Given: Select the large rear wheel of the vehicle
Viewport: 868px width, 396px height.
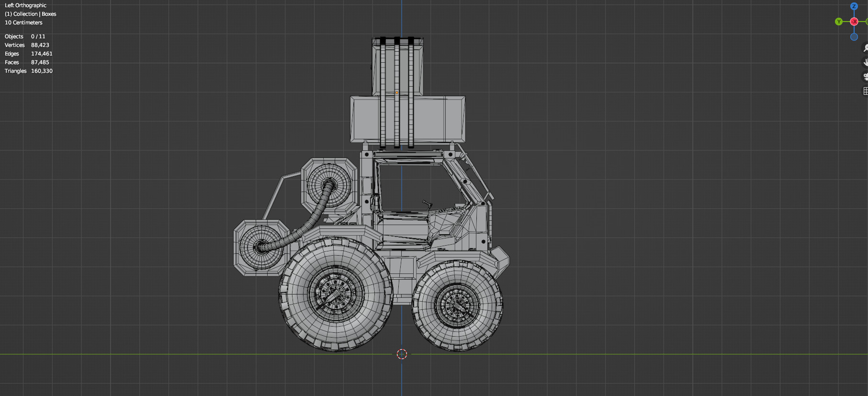Looking at the screenshot, I should (x=336, y=294).
